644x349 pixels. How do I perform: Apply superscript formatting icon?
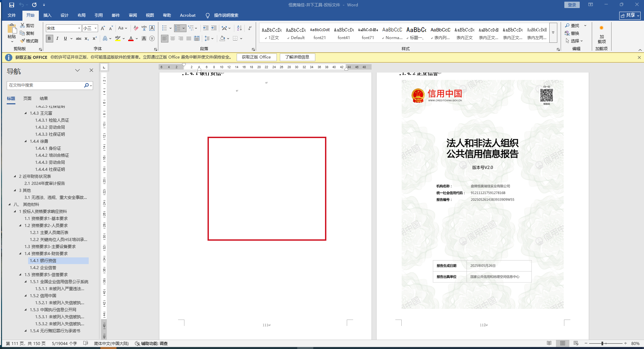click(95, 38)
